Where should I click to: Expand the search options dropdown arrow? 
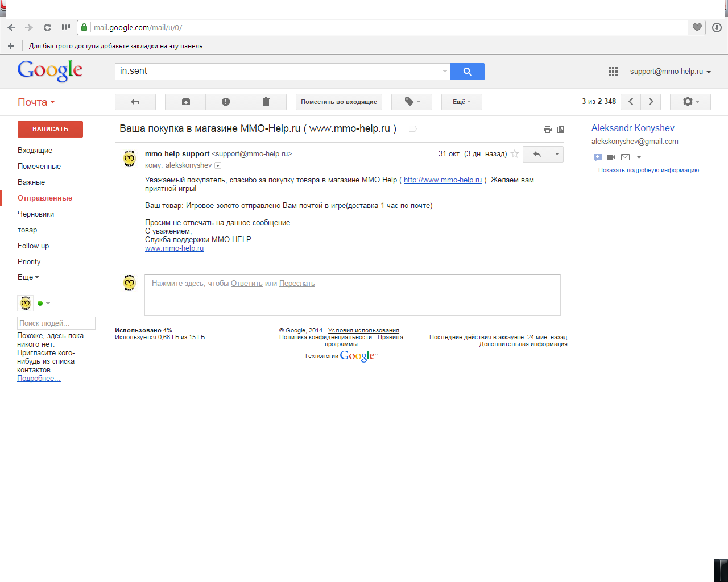(445, 72)
